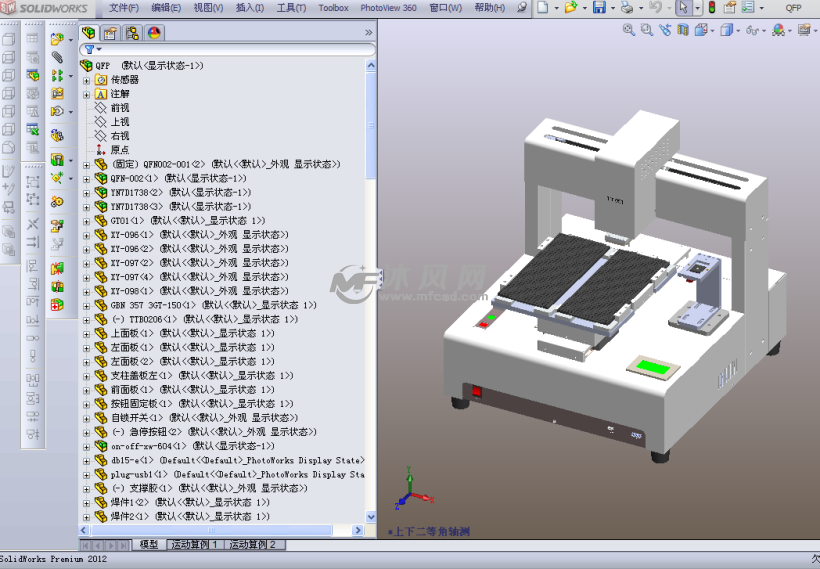Click the filter funnel icon
The width and height of the screenshot is (820, 569).
click(x=89, y=50)
